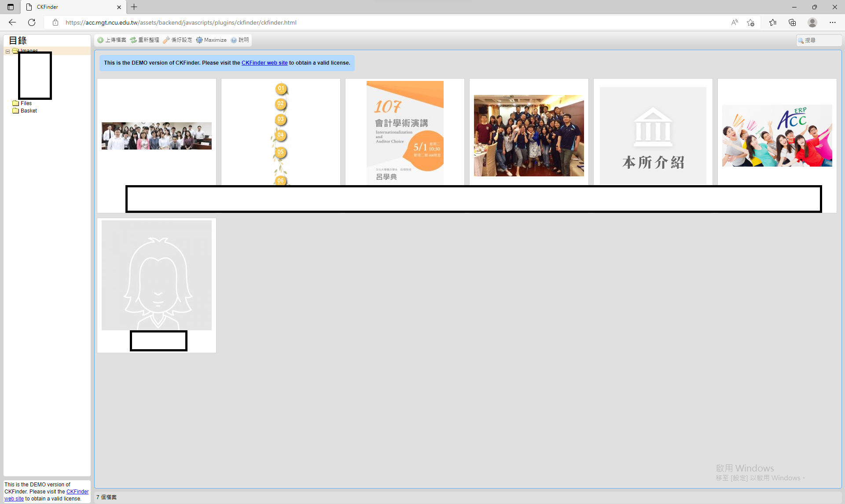Screen dimensions: 845x504
Task: Open a new browser tab
Action: (134, 7)
